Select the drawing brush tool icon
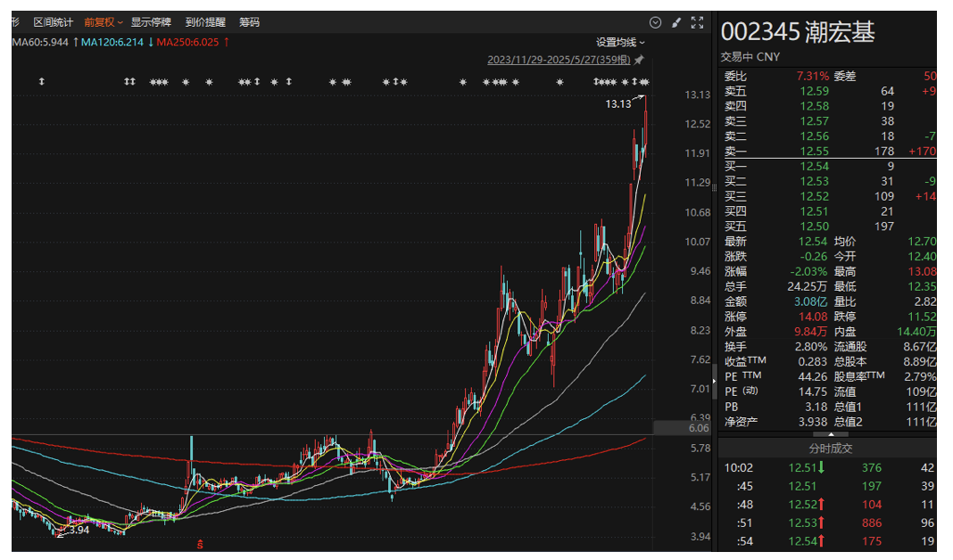 tap(675, 22)
